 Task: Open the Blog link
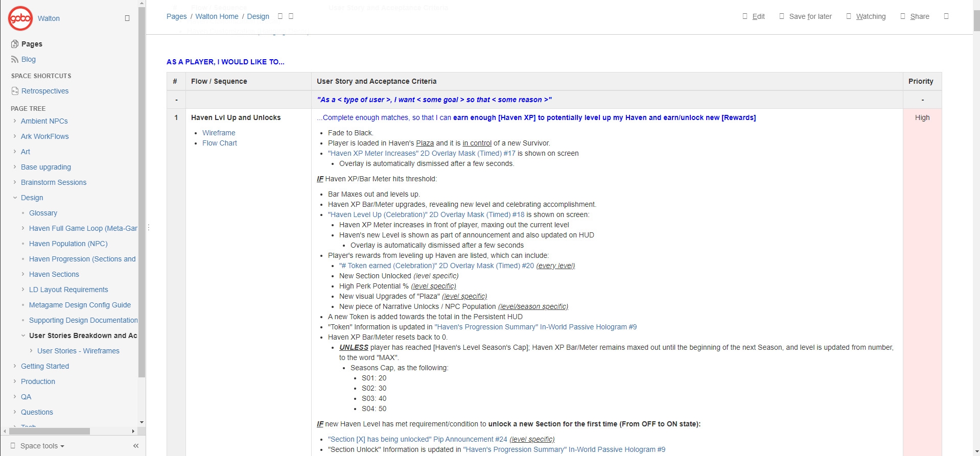[29, 59]
